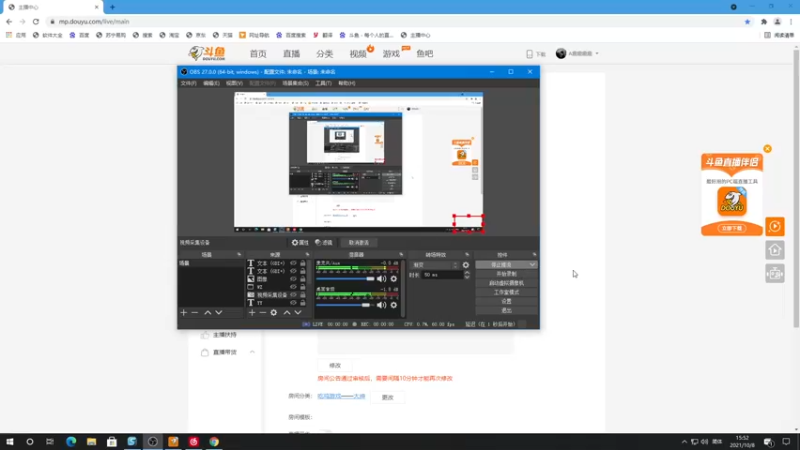Collapse the 直播带货 sidebar section
The width and height of the screenshot is (800, 450).
[252, 352]
